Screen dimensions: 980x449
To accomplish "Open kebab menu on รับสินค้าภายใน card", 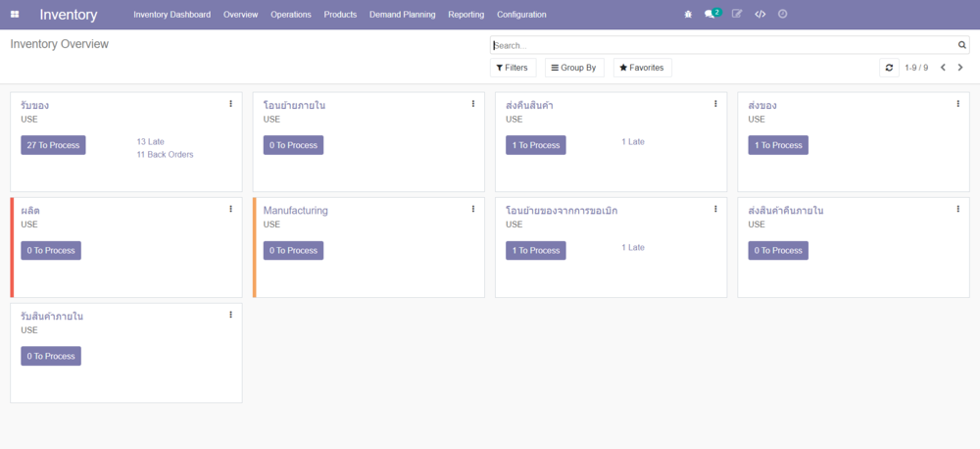I will pos(230,315).
